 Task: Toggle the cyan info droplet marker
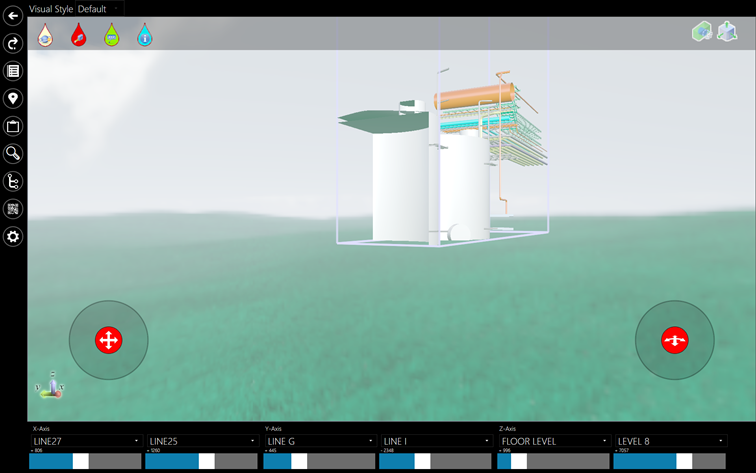[x=145, y=36]
